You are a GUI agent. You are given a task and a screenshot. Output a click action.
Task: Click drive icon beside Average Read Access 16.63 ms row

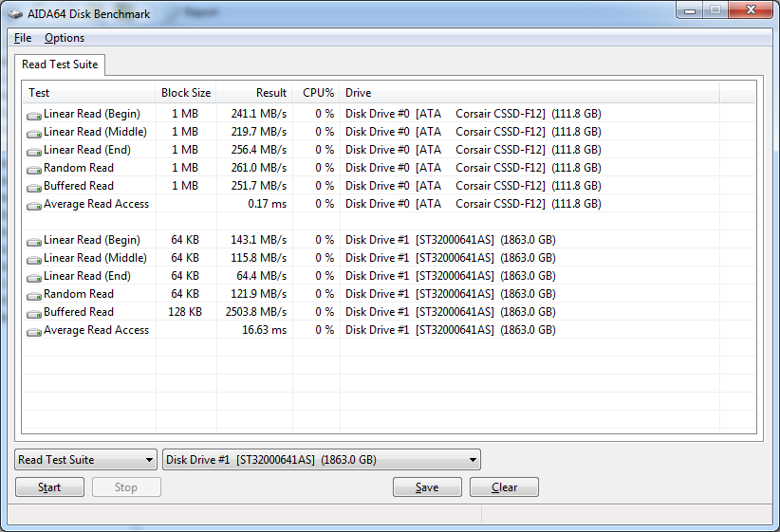[34, 332]
